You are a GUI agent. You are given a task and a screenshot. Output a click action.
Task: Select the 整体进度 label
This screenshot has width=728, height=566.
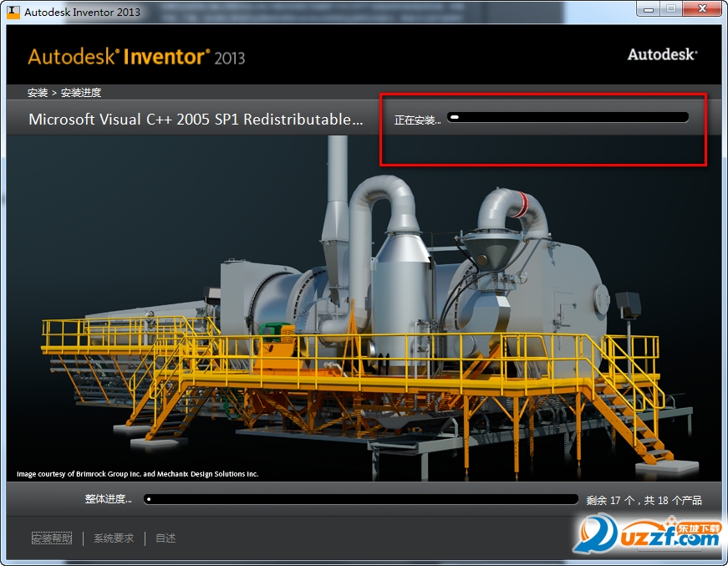pyautogui.click(x=108, y=499)
